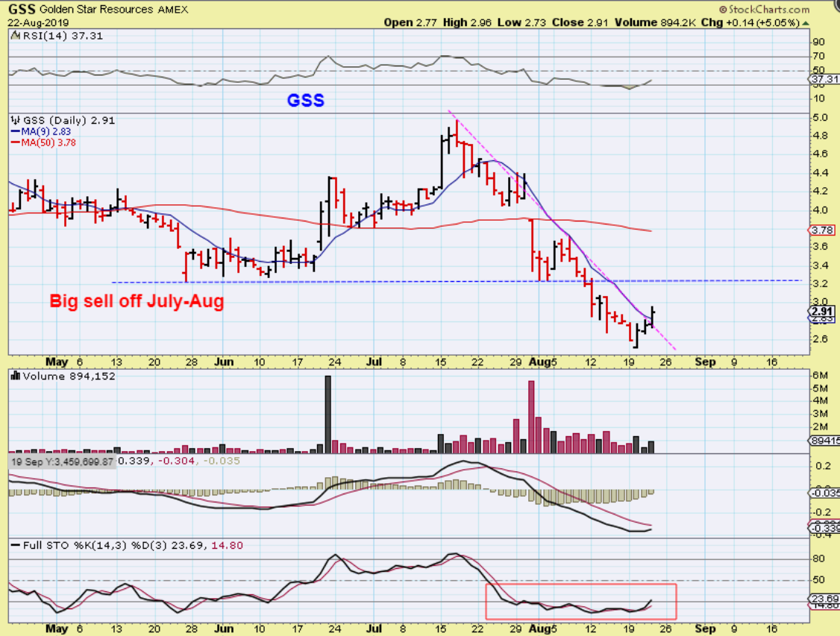Click the GSS (Daily) 2.91 label

tap(69, 121)
